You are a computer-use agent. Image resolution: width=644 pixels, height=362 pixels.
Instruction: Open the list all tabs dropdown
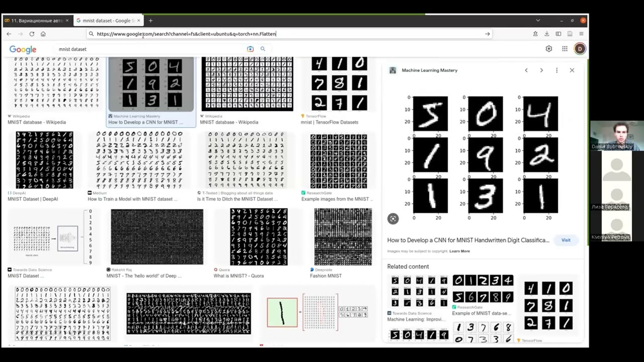tap(538, 20)
